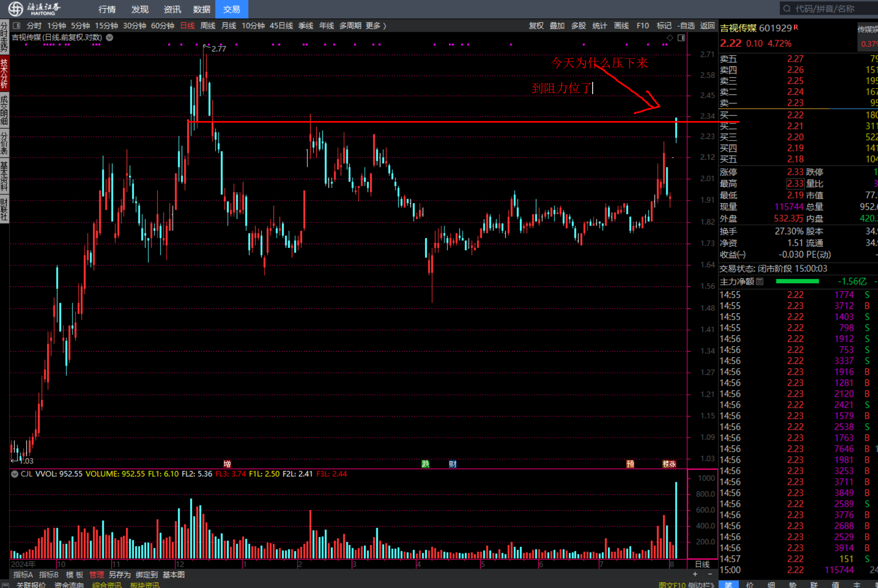878x588 pixels.
Task: Select the 技术分析 side tab
Action: (4, 74)
